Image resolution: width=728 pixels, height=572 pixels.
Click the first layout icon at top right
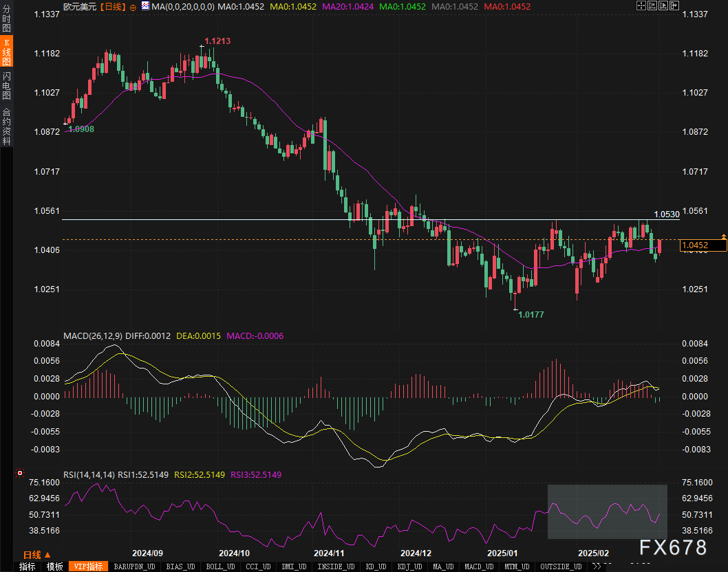[641, 5]
